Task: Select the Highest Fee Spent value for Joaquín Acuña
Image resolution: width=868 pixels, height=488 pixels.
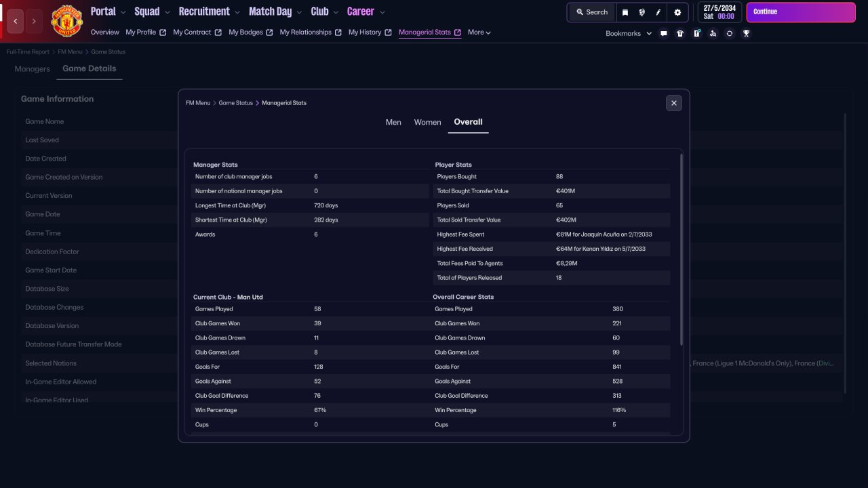Action: pos(604,235)
